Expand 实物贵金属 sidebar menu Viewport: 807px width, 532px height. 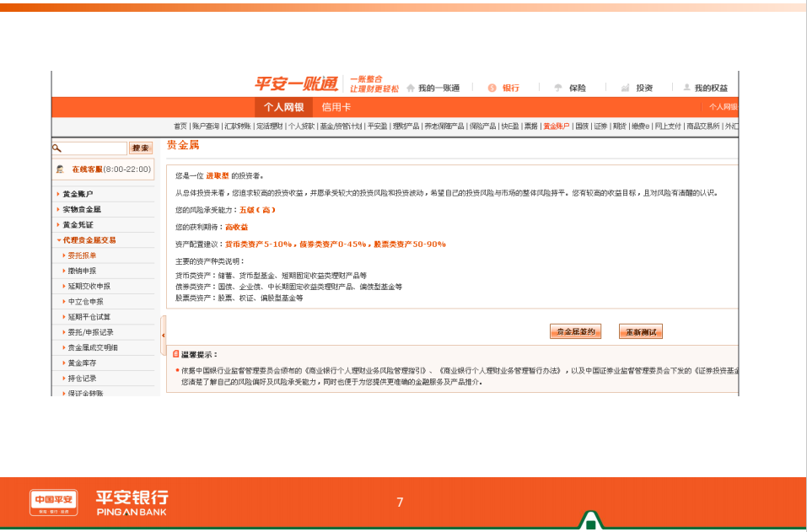click(x=82, y=209)
